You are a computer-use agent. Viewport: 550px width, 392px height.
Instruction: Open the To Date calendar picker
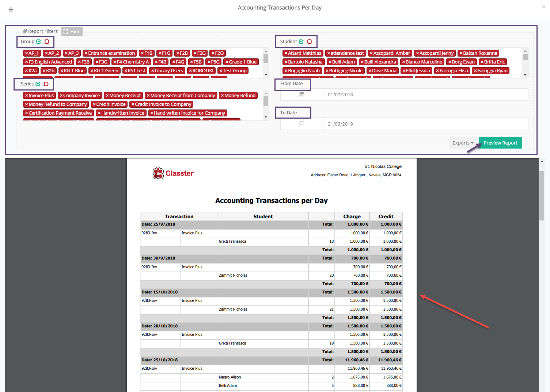click(302, 124)
